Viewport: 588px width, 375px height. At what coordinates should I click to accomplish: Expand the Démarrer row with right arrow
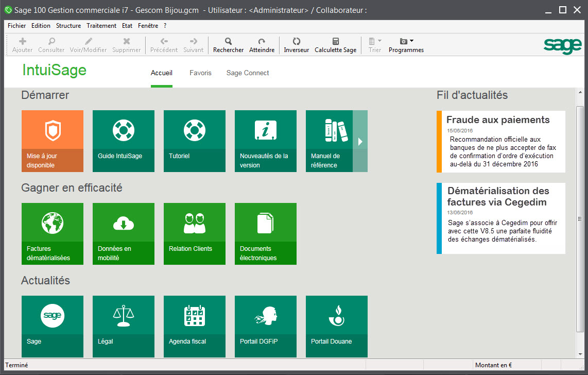coord(360,141)
